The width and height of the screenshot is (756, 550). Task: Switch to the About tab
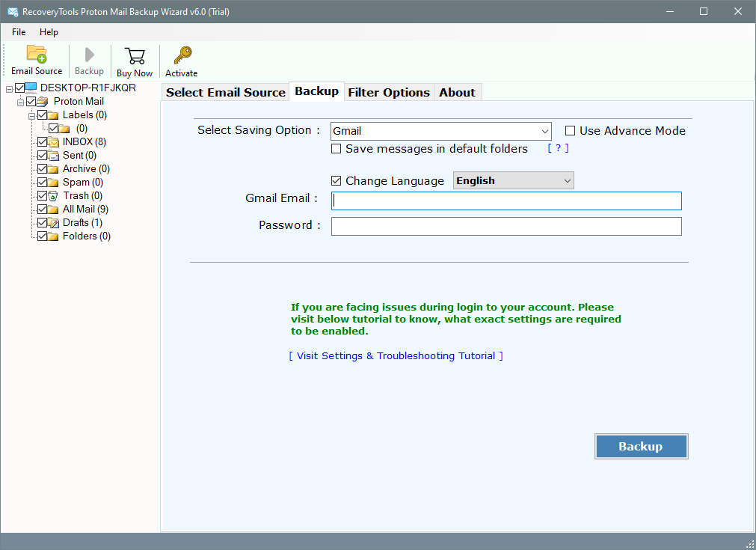point(457,92)
